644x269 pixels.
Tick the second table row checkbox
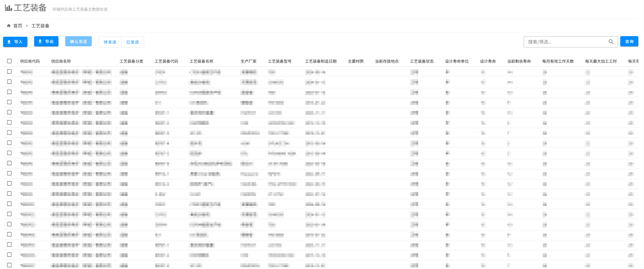[9, 82]
